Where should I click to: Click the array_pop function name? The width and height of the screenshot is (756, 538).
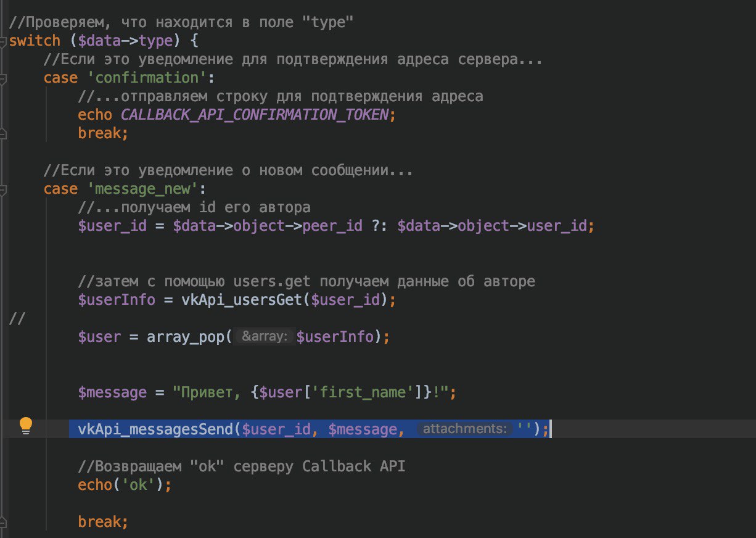(x=186, y=337)
